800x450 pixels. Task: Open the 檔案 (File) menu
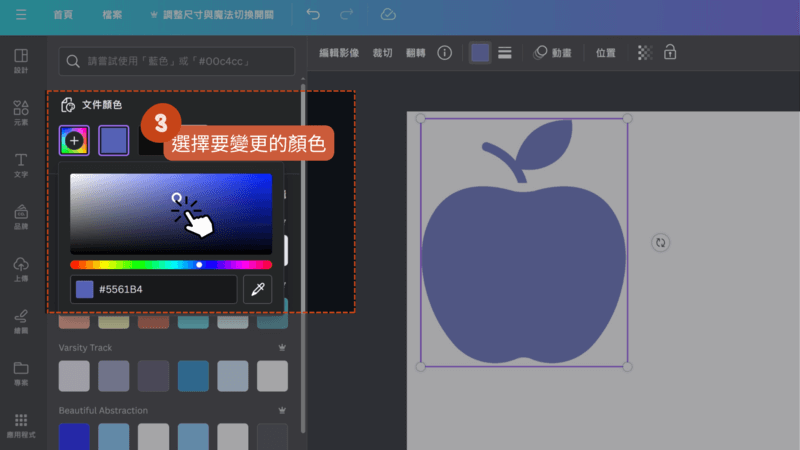tap(113, 15)
